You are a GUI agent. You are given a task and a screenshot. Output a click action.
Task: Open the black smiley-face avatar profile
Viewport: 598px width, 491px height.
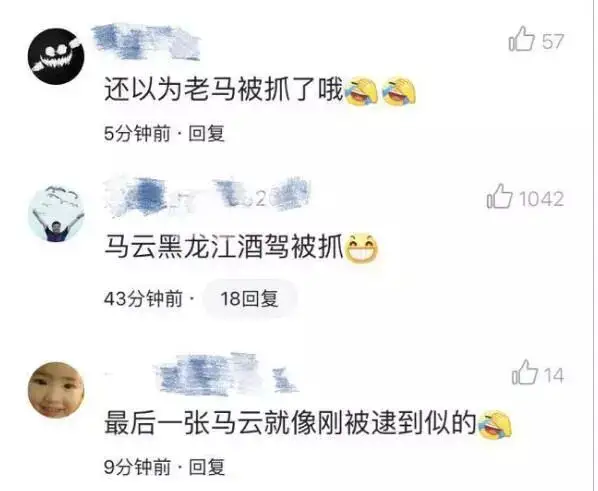click(x=56, y=56)
